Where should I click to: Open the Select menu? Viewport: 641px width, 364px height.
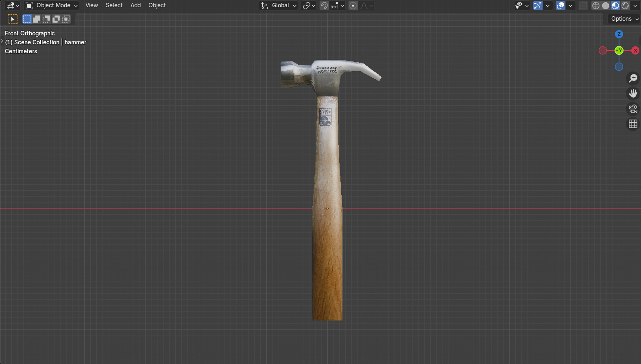[x=114, y=5]
